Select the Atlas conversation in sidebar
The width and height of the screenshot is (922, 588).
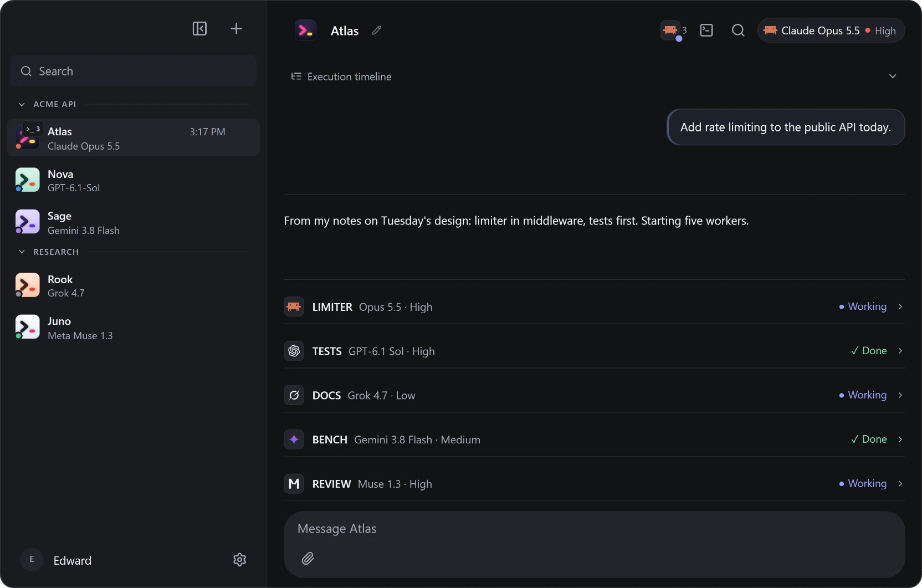133,138
